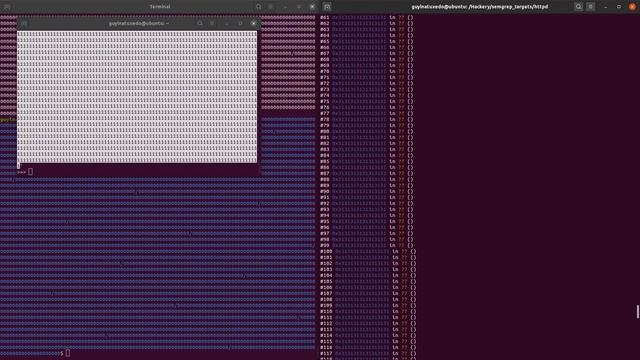Minimize the httpd terminal window
The image size is (640, 360).
[x=606, y=7]
